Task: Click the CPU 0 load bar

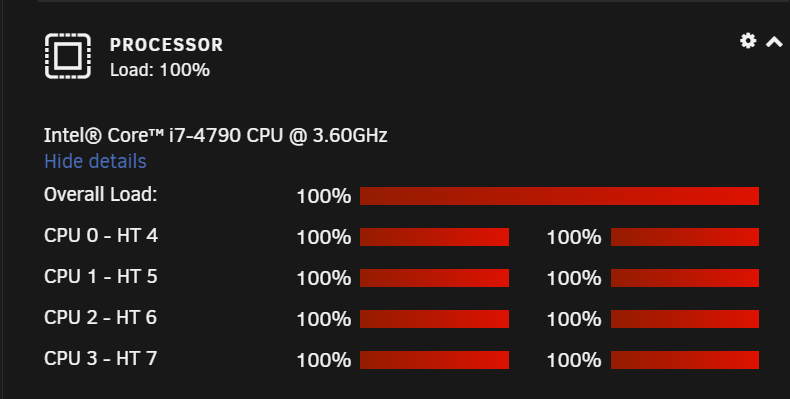Action: click(x=434, y=237)
